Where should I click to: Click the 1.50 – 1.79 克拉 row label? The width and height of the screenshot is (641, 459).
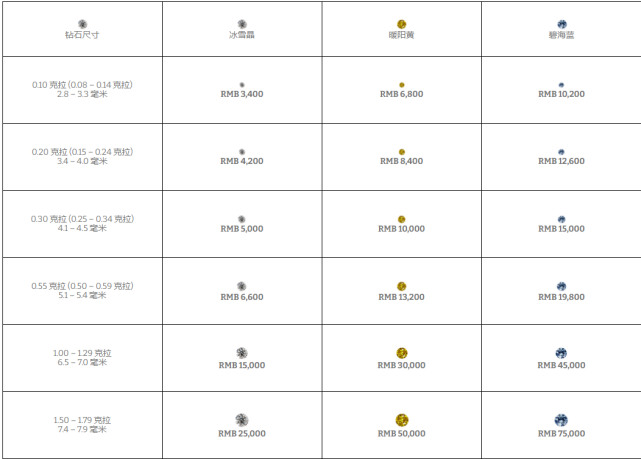pos(82,425)
